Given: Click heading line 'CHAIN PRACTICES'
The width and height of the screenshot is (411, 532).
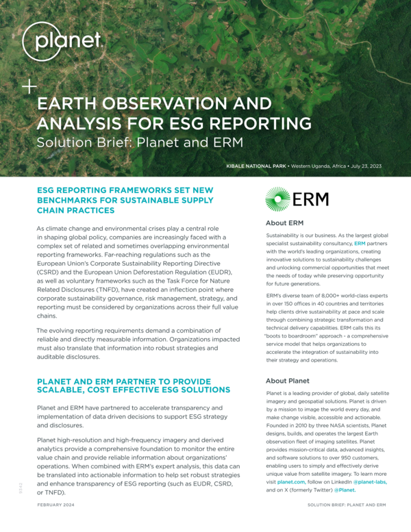Looking at the screenshot, I should tap(75, 211).
